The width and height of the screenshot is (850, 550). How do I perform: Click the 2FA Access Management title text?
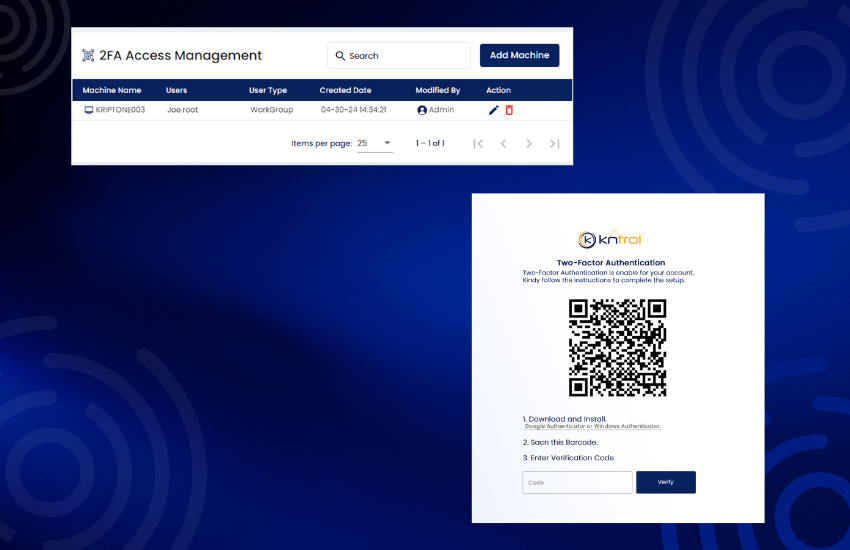tap(181, 55)
